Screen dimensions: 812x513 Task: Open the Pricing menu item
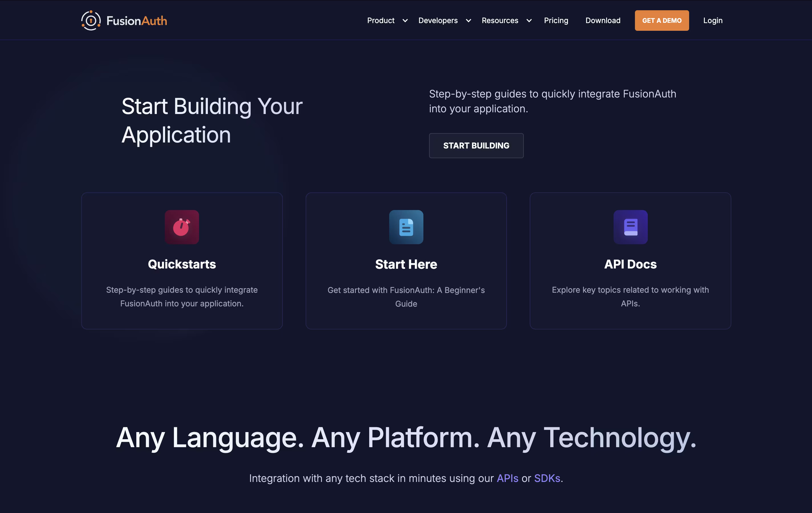tap(556, 21)
